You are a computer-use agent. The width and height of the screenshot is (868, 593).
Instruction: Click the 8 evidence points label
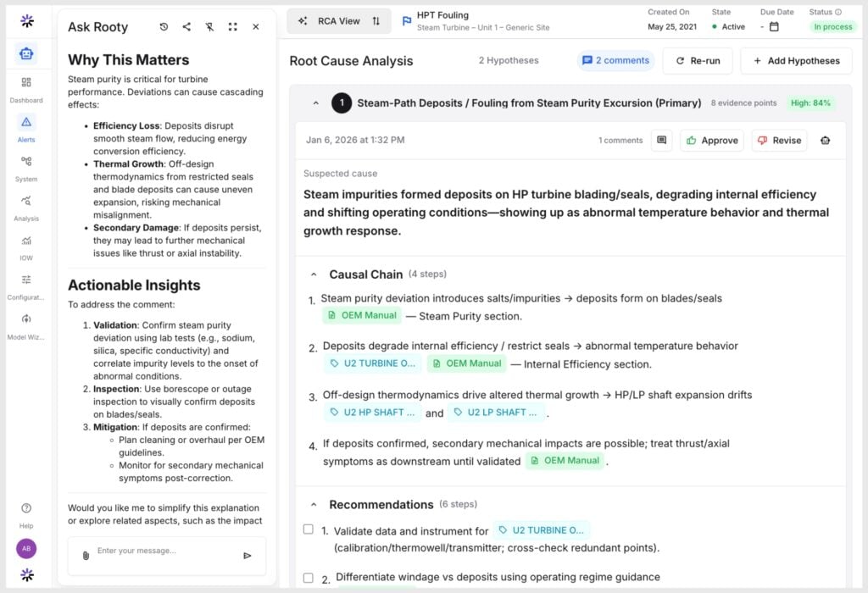743,103
